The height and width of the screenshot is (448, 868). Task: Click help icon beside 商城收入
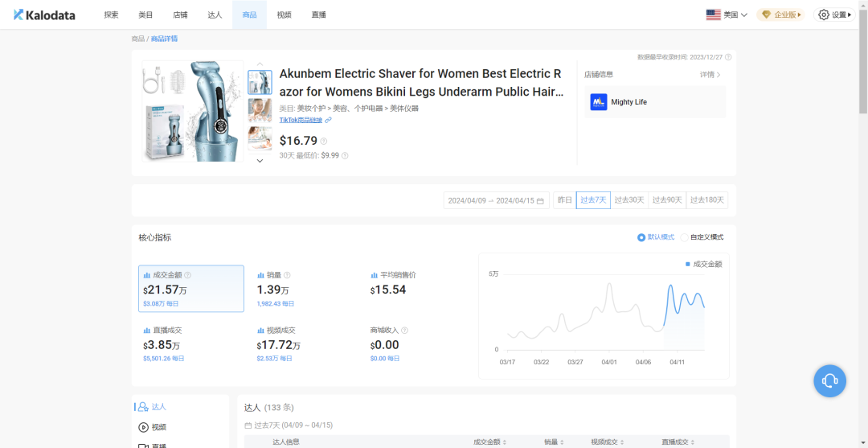click(404, 330)
